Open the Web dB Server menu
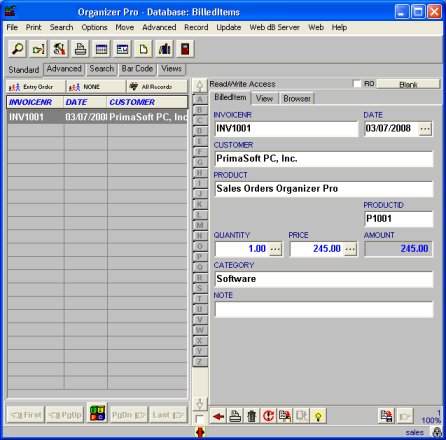The width and height of the screenshot is (446, 440). [x=274, y=27]
